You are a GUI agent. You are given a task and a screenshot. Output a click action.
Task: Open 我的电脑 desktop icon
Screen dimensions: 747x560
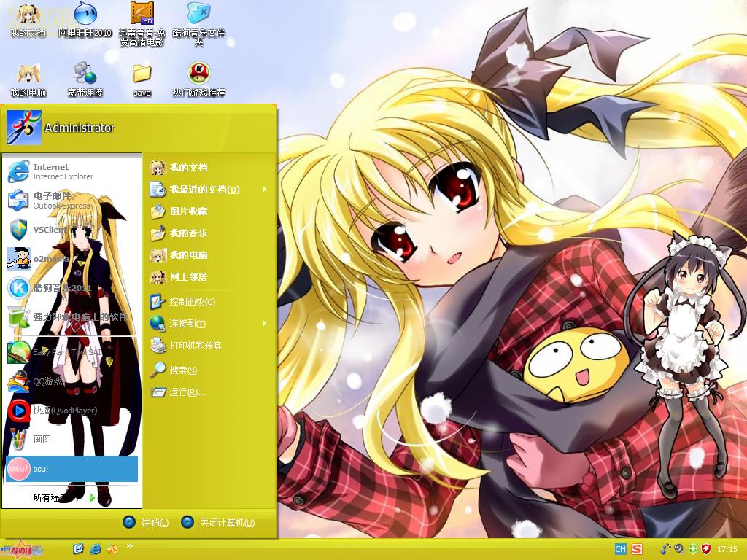click(x=28, y=80)
